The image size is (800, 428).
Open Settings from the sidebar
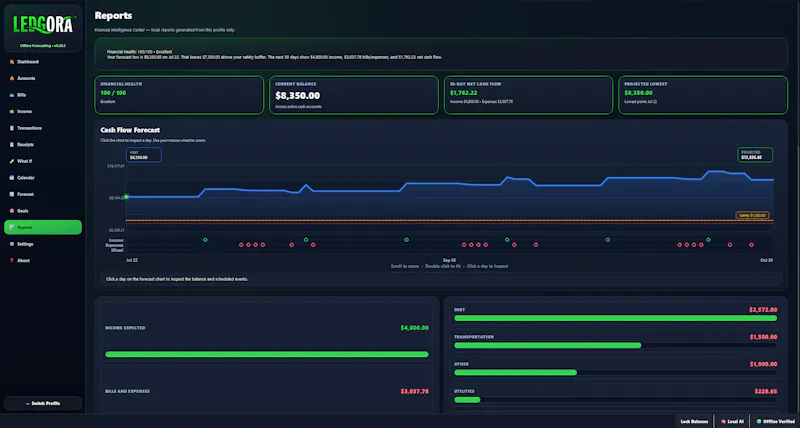[43, 244]
